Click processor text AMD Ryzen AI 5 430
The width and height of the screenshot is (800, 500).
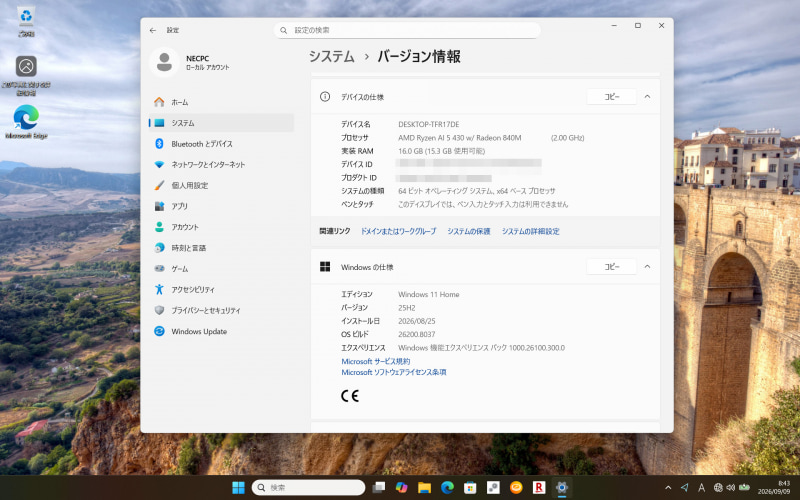point(436,138)
